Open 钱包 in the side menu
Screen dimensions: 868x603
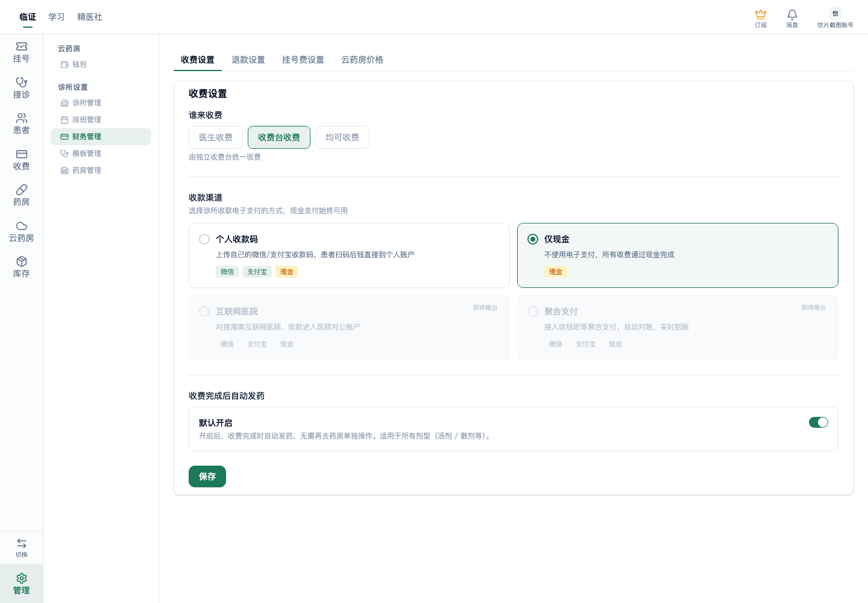click(101, 64)
